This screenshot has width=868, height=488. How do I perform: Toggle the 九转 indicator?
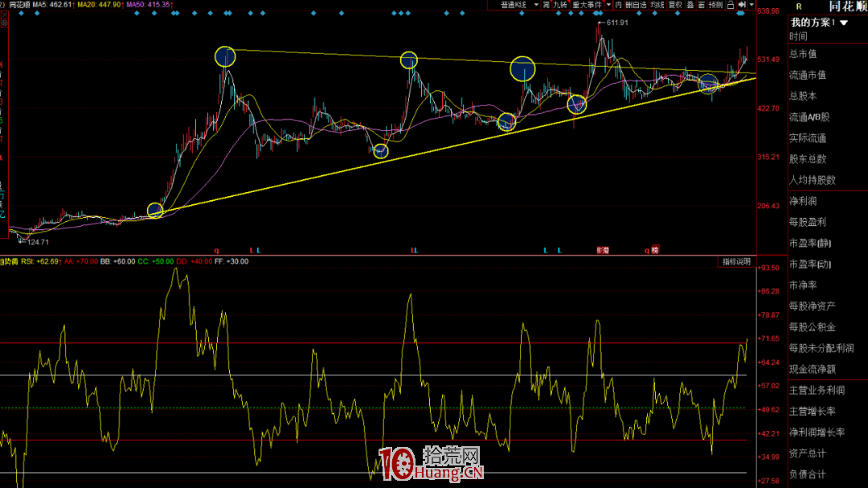tap(560, 5)
